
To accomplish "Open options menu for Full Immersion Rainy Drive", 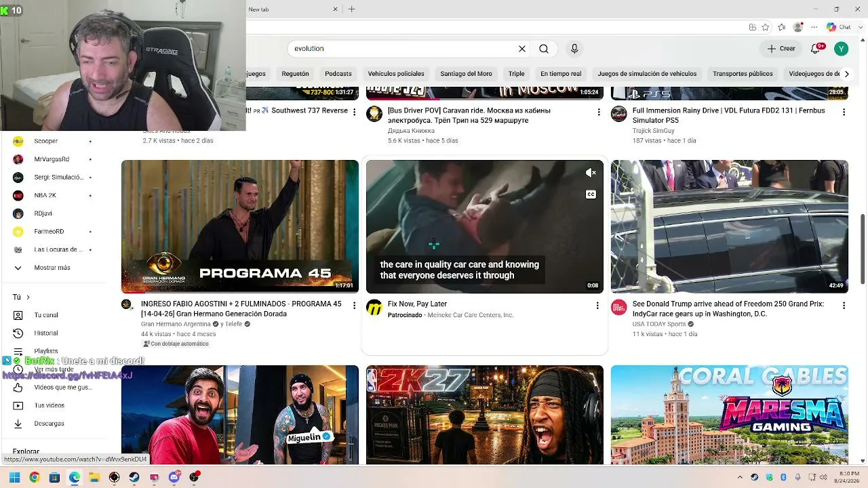I will [844, 112].
